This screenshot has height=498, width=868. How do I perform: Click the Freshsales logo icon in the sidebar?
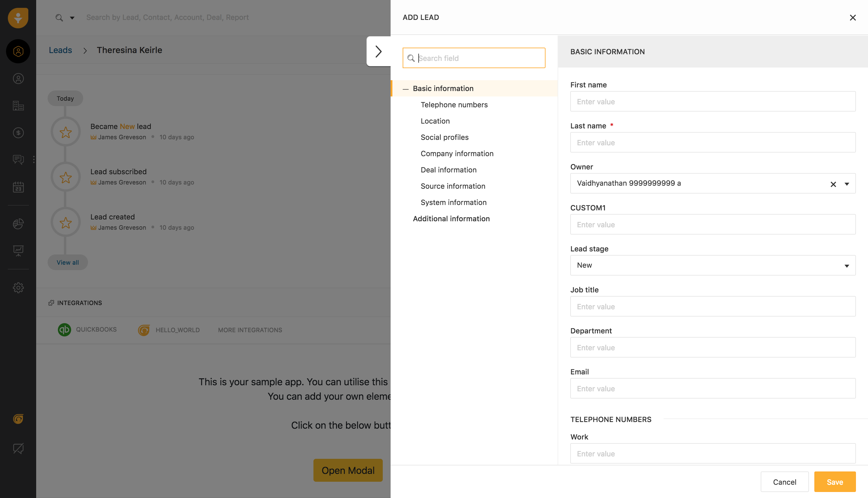pos(18,18)
